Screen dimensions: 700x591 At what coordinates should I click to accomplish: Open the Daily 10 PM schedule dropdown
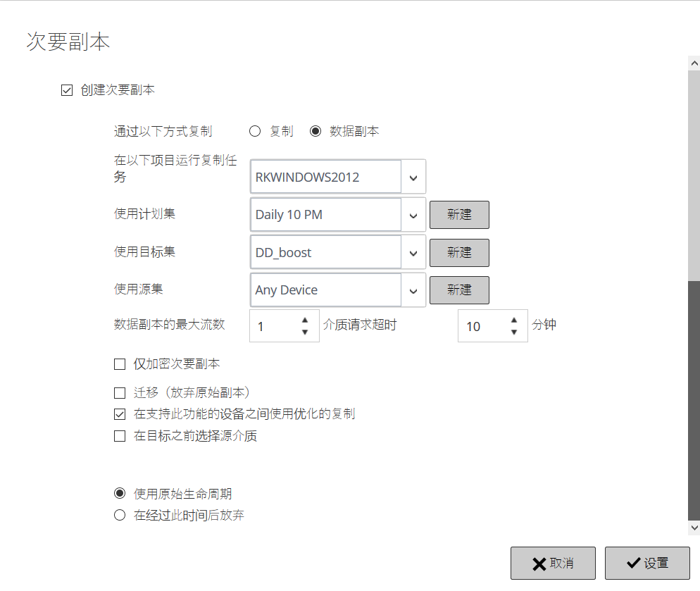(x=413, y=216)
